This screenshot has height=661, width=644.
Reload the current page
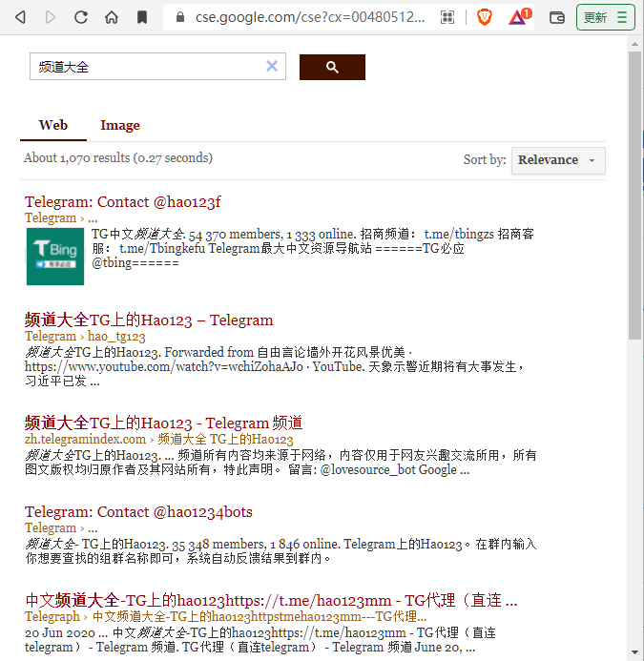point(81,17)
